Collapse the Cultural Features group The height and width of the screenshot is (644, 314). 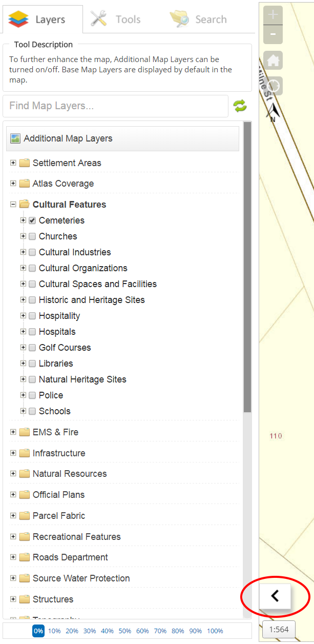[x=13, y=205]
